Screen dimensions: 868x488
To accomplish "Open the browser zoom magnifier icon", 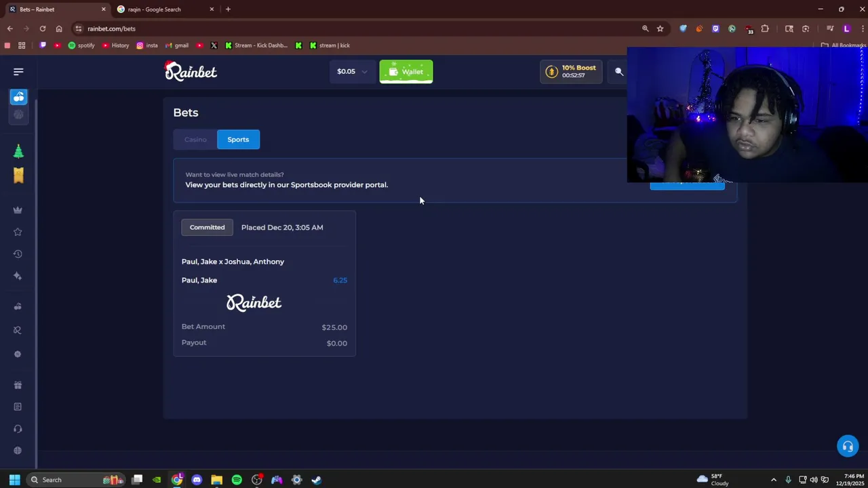I will coord(645,28).
